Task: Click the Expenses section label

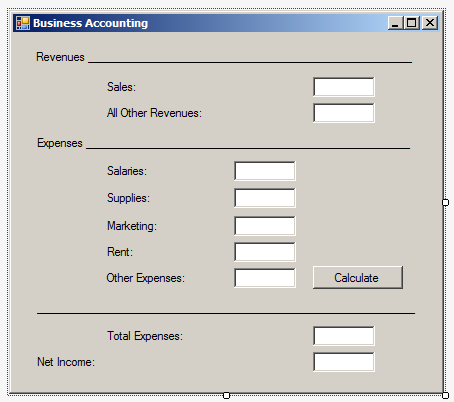Action: point(60,143)
